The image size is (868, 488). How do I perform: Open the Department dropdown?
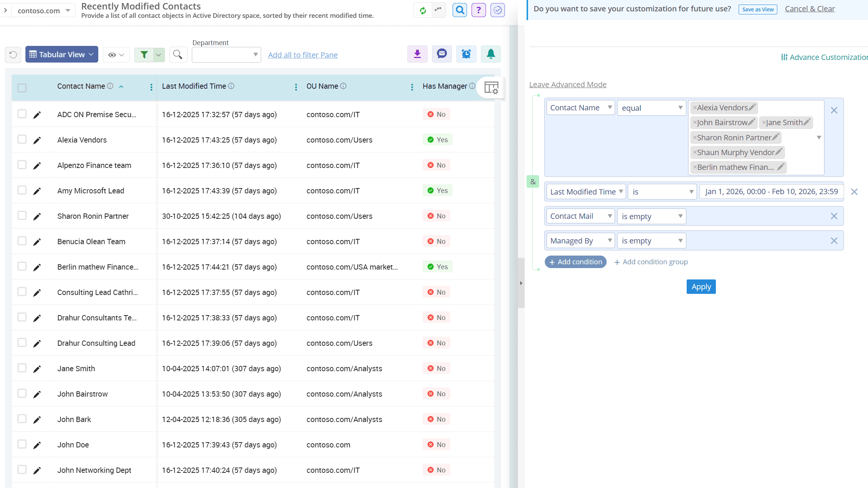click(x=226, y=55)
